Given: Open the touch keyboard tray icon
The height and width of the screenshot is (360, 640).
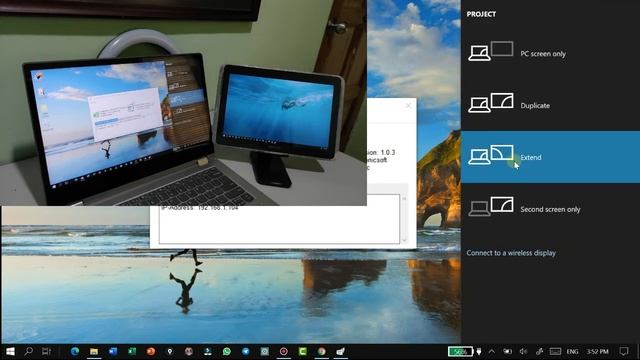Looking at the screenshot, I should [x=555, y=351].
